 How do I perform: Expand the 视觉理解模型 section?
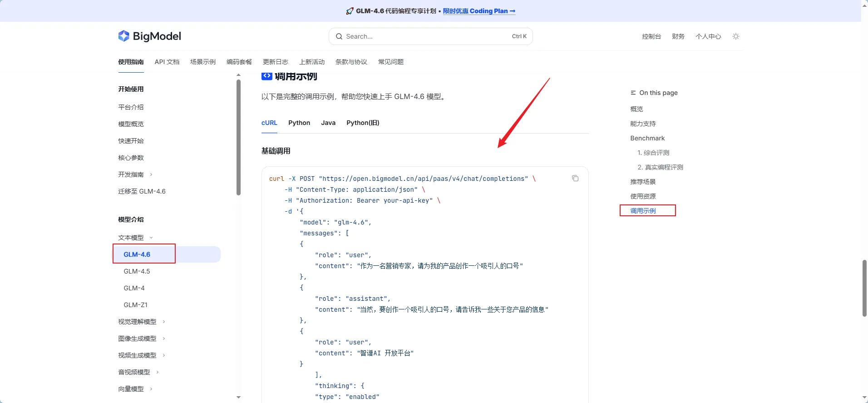pos(164,322)
